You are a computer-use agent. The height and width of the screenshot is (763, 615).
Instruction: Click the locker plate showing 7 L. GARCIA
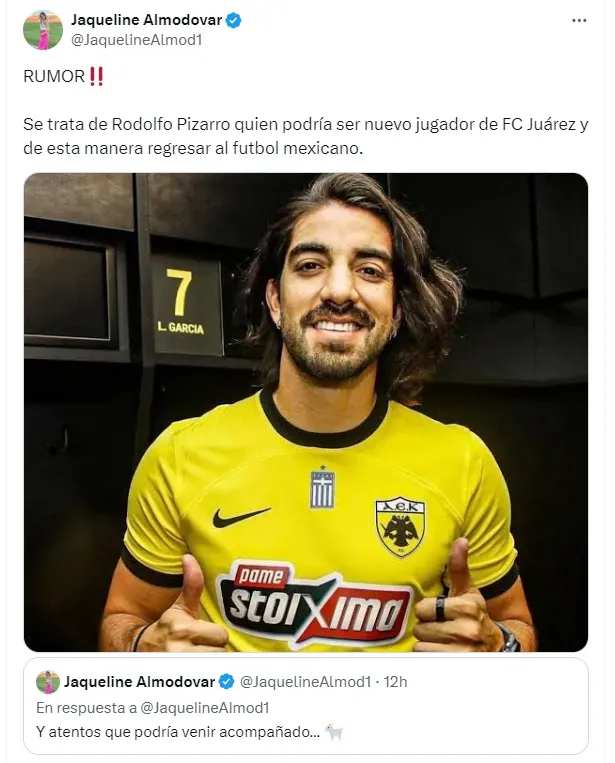[x=184, y=304]
